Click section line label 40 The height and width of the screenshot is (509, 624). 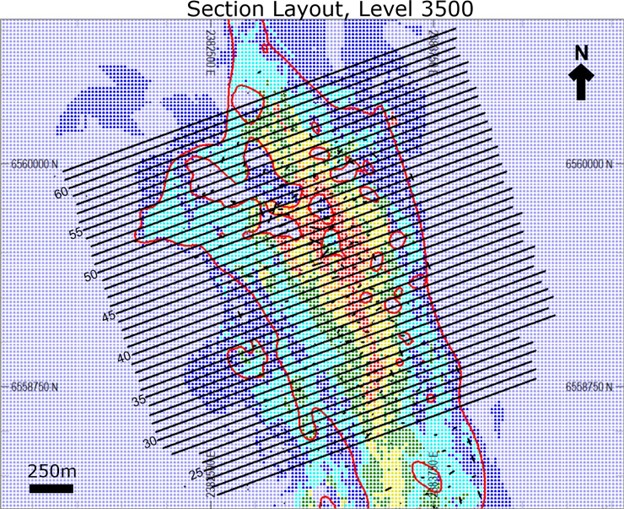(124, 358)
